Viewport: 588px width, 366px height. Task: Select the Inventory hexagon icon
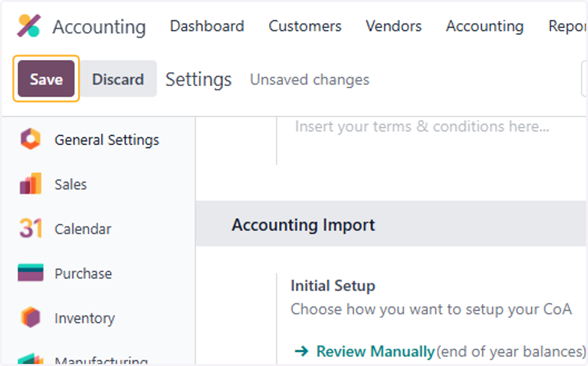[30, 317]
